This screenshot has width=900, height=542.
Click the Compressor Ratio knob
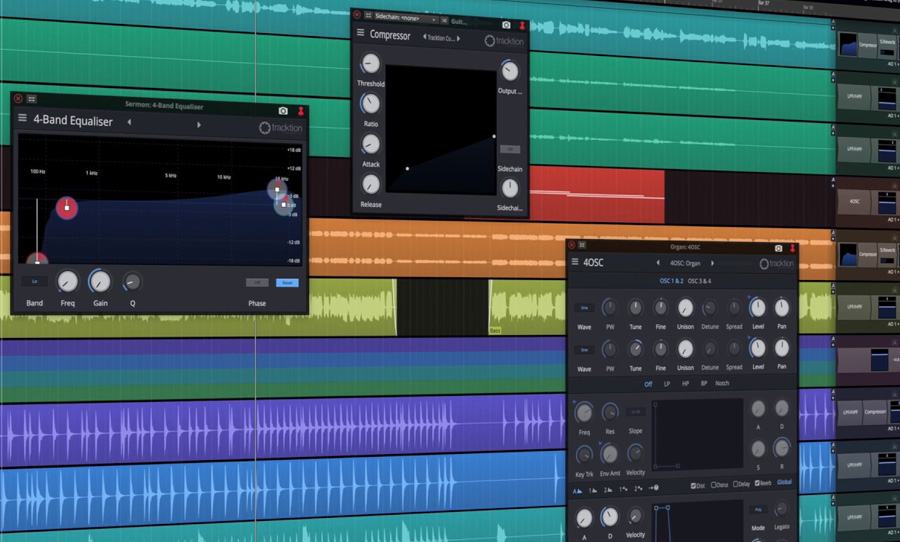[x=370, y=103]
